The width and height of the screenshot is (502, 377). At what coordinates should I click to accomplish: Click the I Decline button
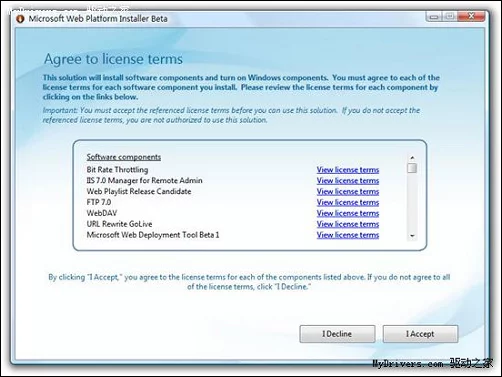point(337,334)
